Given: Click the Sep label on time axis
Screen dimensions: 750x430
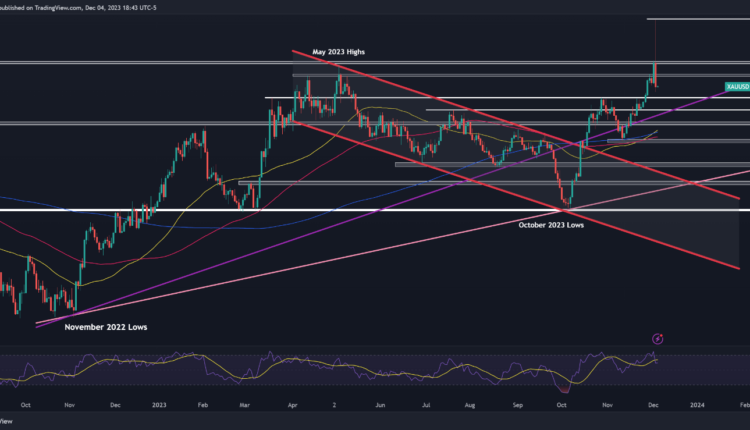Looking at the screenshot, I should click(x=519, y=405).
